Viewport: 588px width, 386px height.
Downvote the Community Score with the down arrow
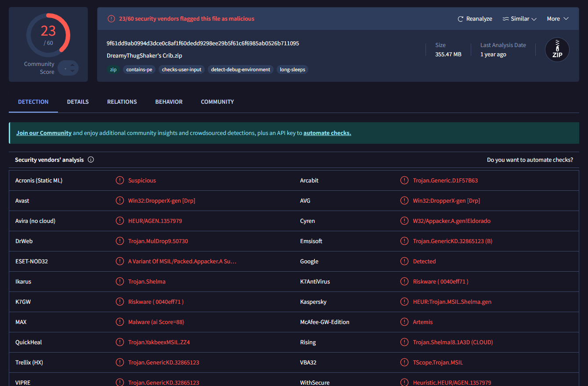pyautogui.click(x=72, y=71)
